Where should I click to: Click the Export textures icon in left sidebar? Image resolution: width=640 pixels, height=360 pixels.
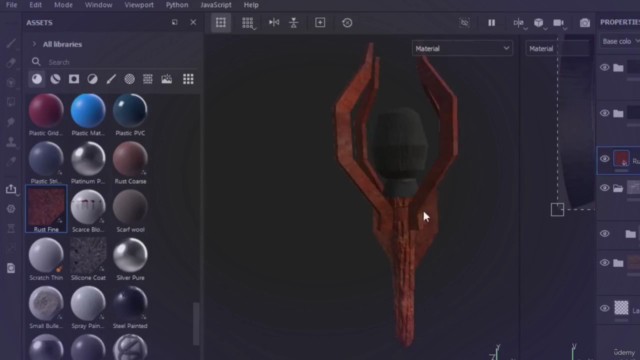point(11,189)
